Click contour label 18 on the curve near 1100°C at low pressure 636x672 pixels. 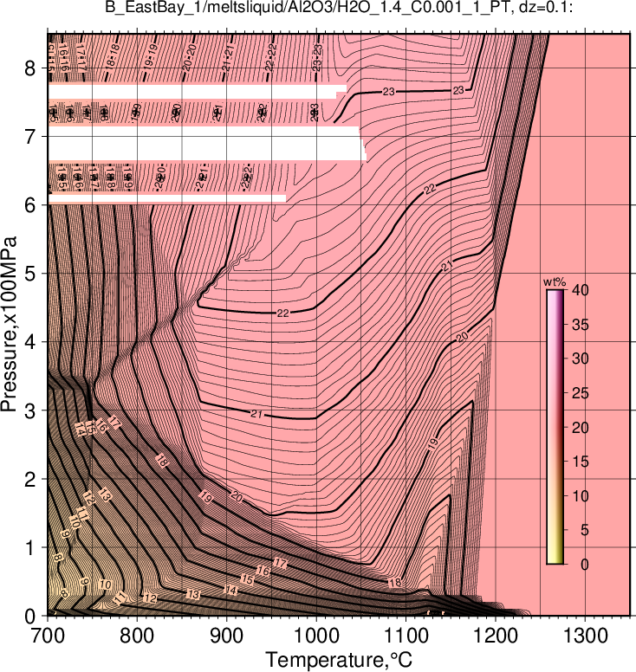pyautogui.click(x=395, y=583)
